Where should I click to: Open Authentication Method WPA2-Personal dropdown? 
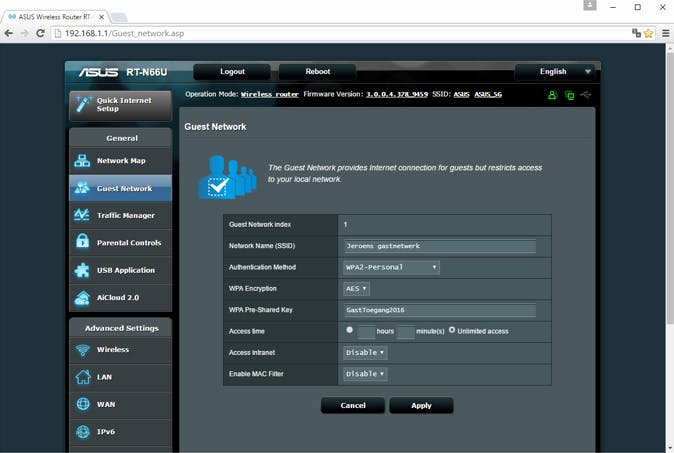click(x=391, y=267)
